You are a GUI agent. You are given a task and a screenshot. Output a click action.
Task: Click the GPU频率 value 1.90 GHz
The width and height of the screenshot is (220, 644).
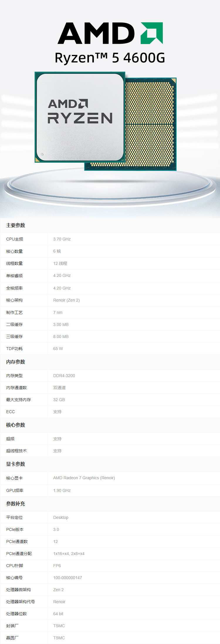coord(62,490)
